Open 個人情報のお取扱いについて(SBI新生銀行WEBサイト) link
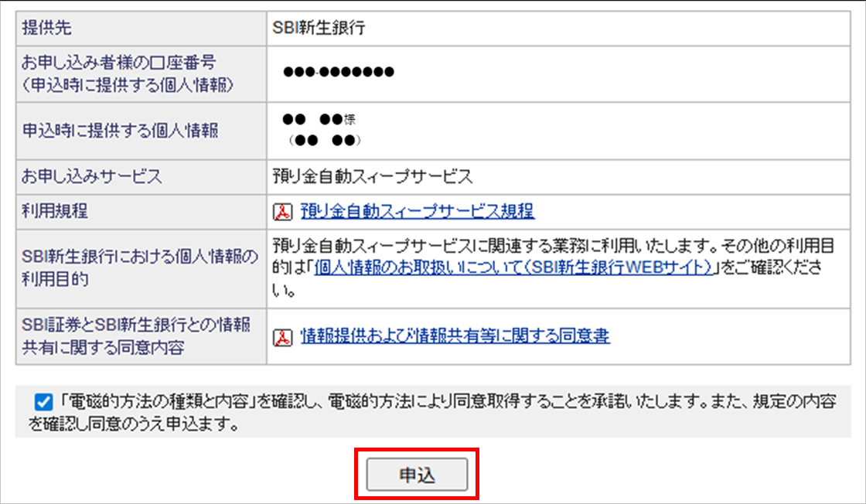This screenshot has width=866, height=504. tap(513, 267)
